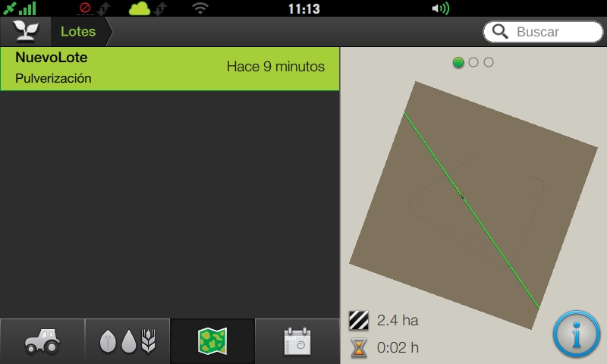Open the seed, drop and wheat products tab
This screenshot has height=364, width=607.
pyautogui.click(x=127, y=341)
